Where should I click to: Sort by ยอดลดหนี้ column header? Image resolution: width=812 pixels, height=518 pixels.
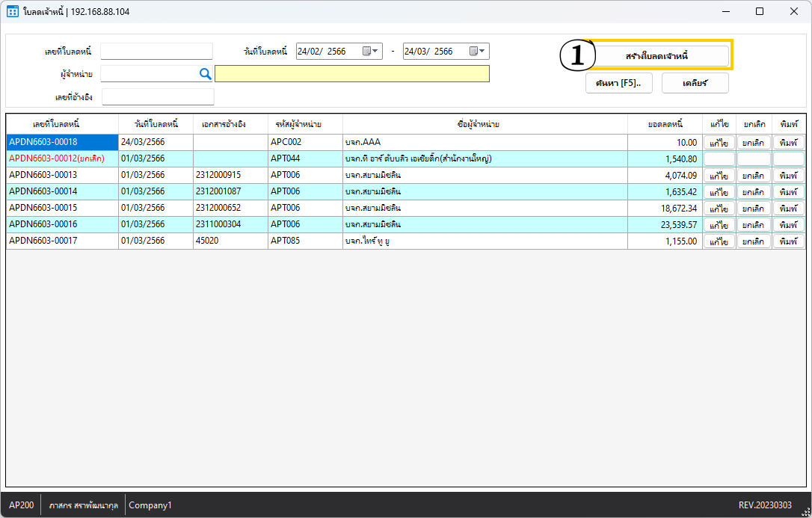[664, 124]
